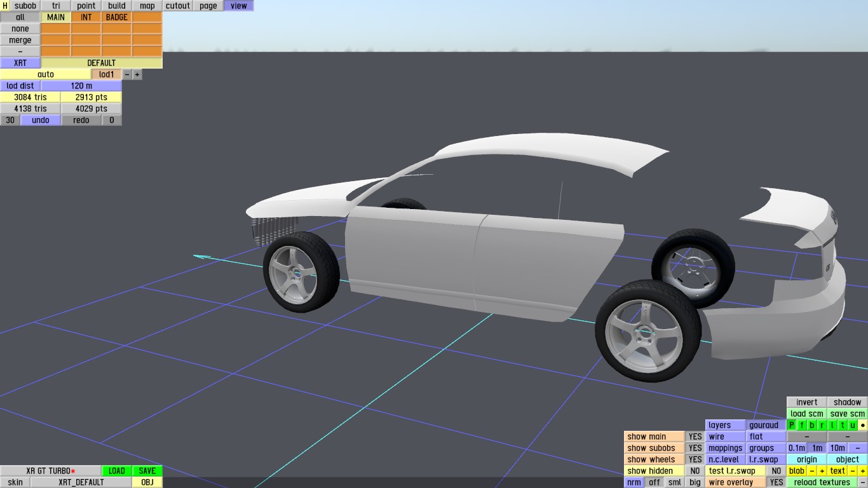Select the BADGE layer cell
The height and width of the screenshot is (488, 868).
pyautogui.click(x=117, y=17)
